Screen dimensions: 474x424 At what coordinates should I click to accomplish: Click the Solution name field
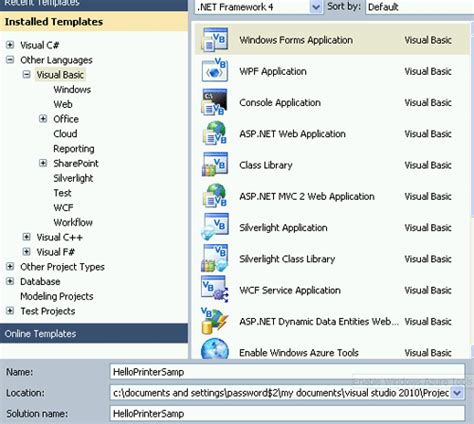click(x=287, y=413)
